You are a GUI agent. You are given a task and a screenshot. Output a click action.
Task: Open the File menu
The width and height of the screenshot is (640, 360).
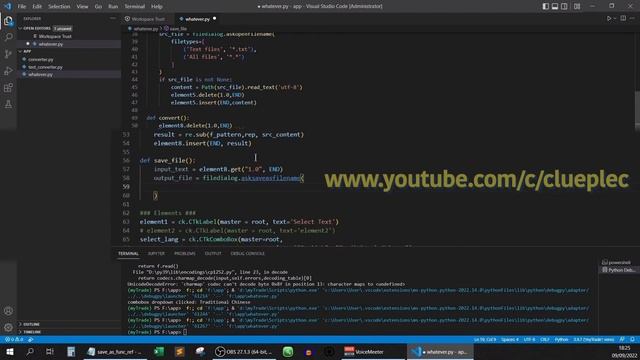[22, 7]
